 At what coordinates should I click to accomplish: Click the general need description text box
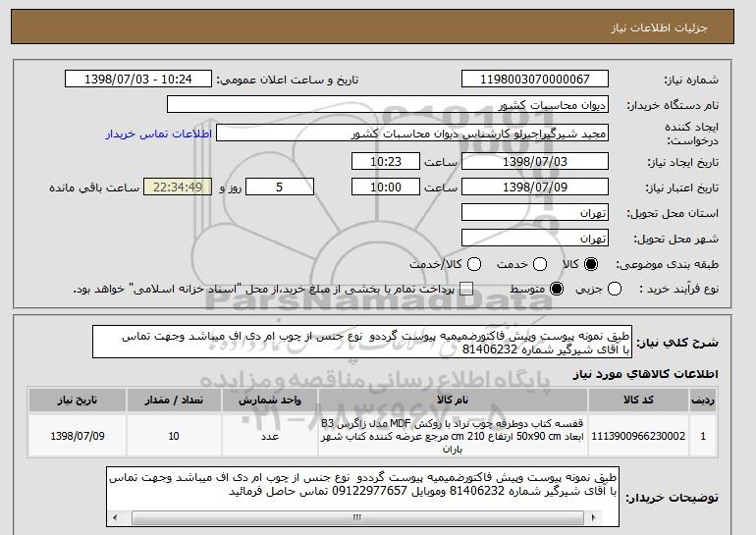[362, 343]
